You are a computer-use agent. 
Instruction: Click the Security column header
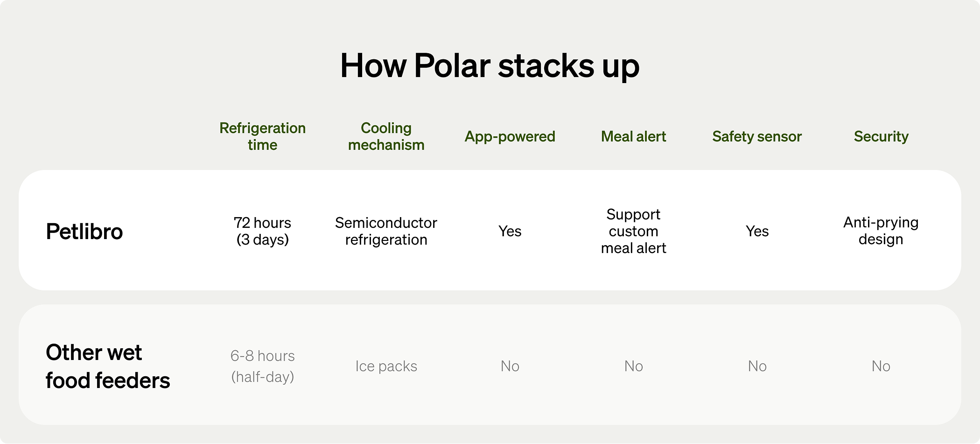[881, 136]
